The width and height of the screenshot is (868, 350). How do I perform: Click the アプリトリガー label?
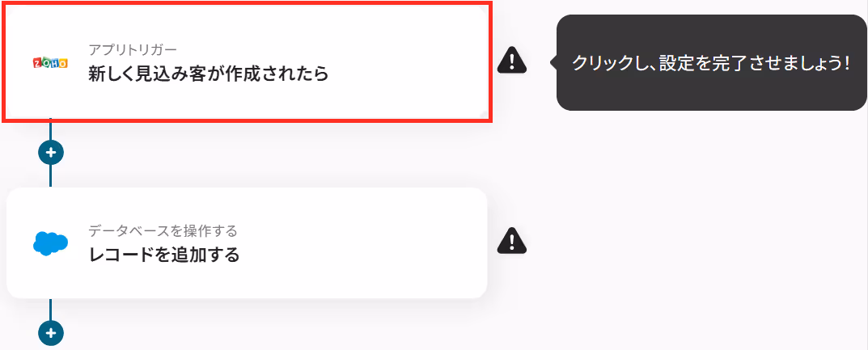click(x=133, y=50)
